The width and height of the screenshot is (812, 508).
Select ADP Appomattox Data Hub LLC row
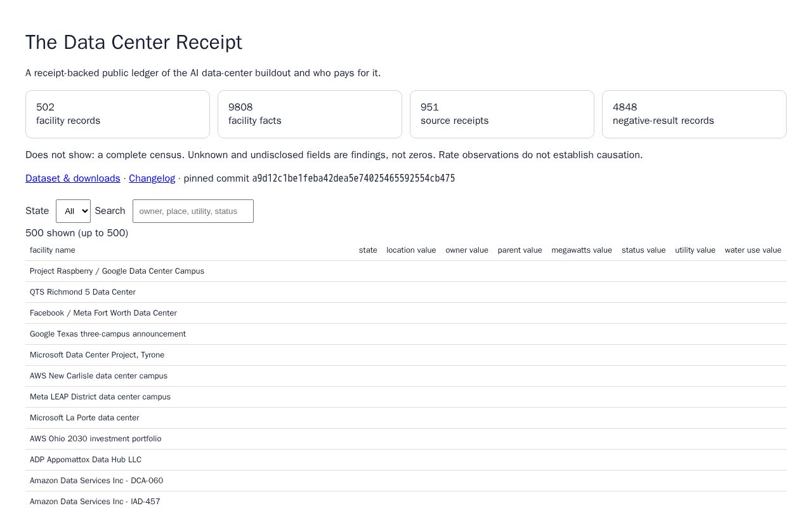click(406, 460)
